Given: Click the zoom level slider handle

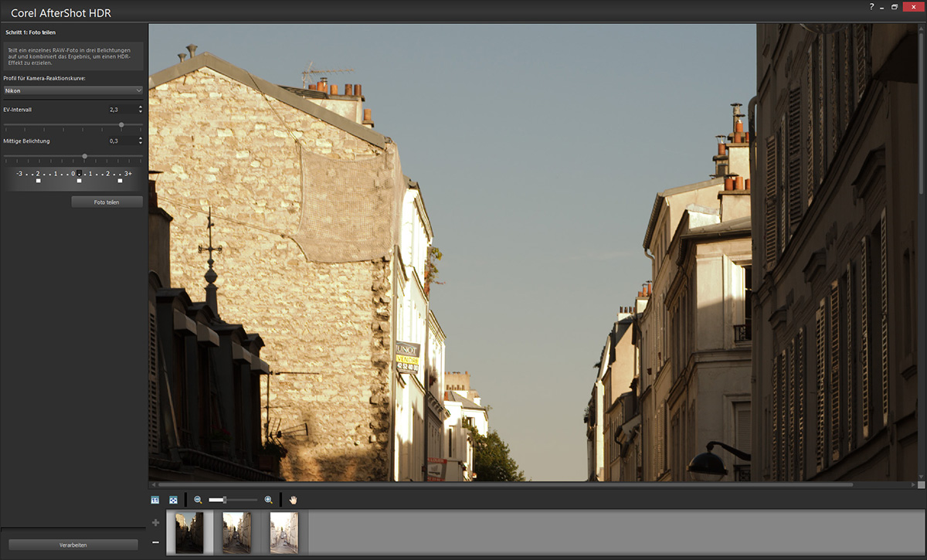Looking at the screenshot, I should [x=224, y=500].
